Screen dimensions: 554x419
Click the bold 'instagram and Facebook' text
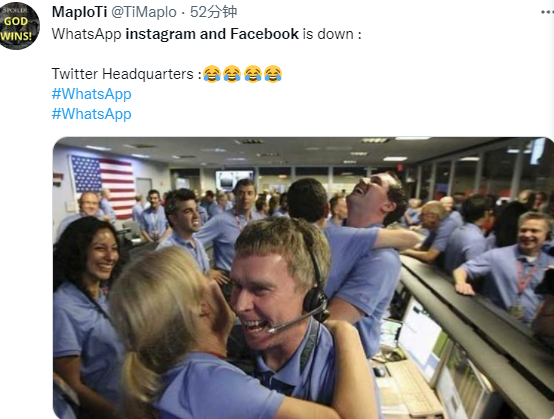(x=212, y=34)
